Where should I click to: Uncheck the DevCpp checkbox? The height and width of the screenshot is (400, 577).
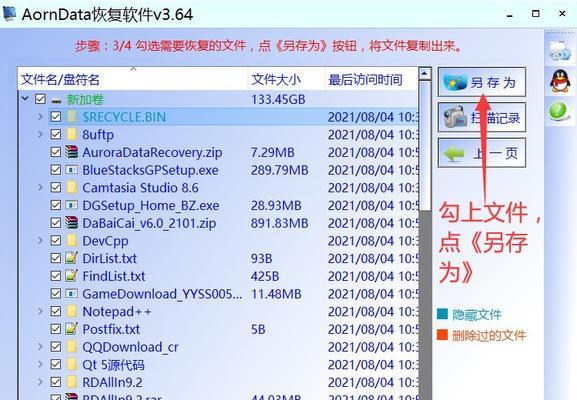(56, 240)
